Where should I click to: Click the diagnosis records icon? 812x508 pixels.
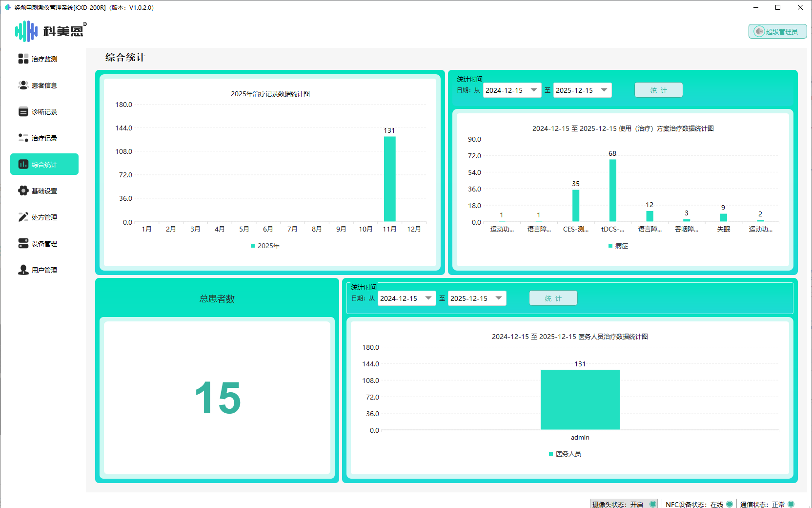[x=23, y=112]
